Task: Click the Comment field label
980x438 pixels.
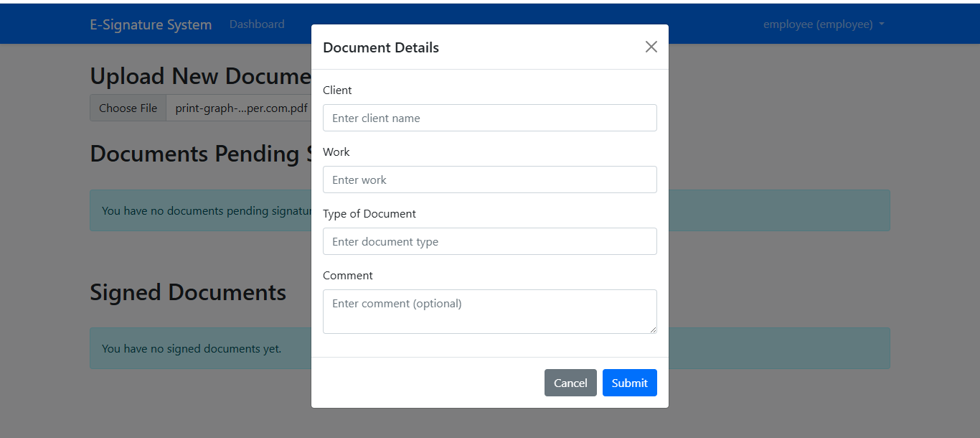Action: pyautogui.click(x=348, y=275)
